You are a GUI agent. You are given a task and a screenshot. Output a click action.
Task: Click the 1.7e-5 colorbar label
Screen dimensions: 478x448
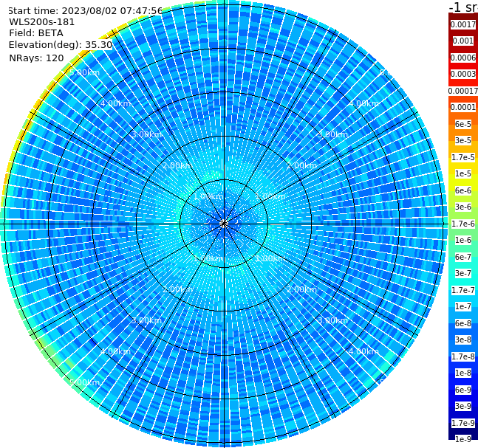(x=463, y=157)
